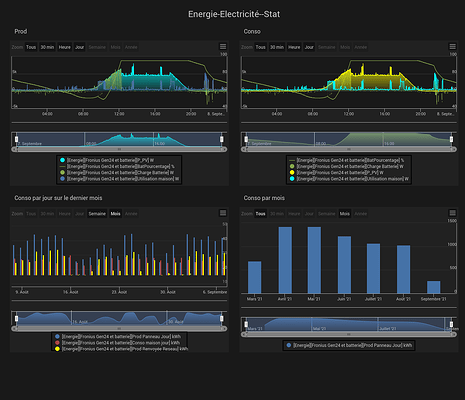
Task: Click left scrollbar arrow under Conso par jour navigator
Action: click(x=14, y=329)
